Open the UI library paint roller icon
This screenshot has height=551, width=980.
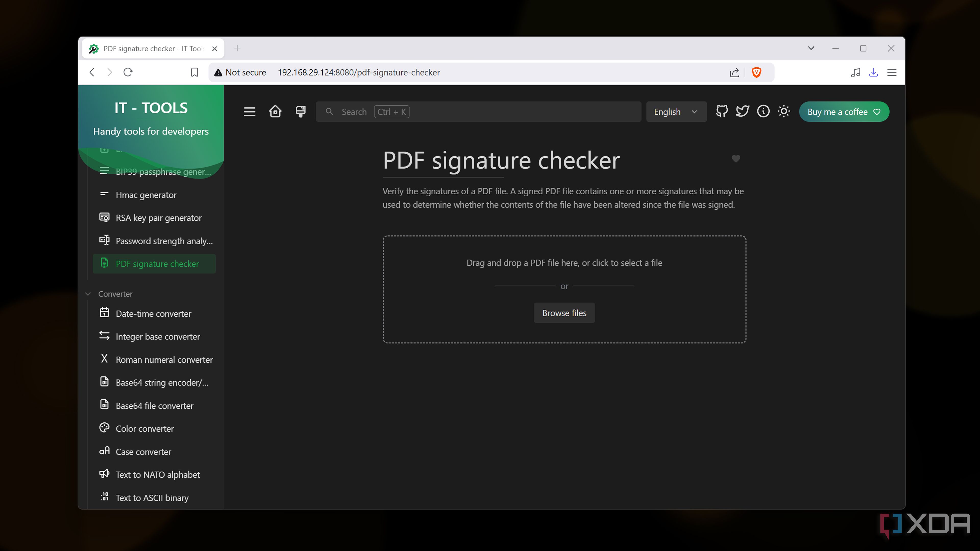pyautogui.click(x=301, y=112)
